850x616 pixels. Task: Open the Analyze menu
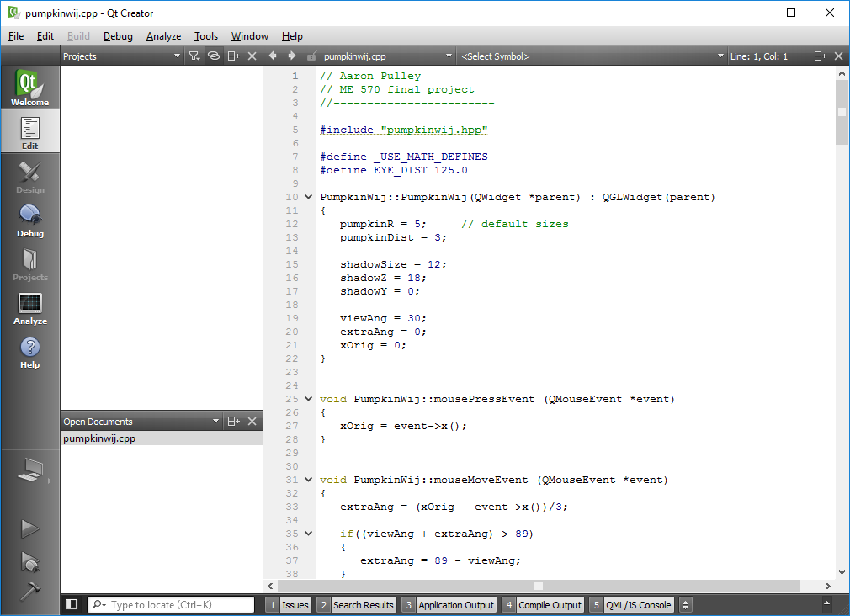[163, 36]
